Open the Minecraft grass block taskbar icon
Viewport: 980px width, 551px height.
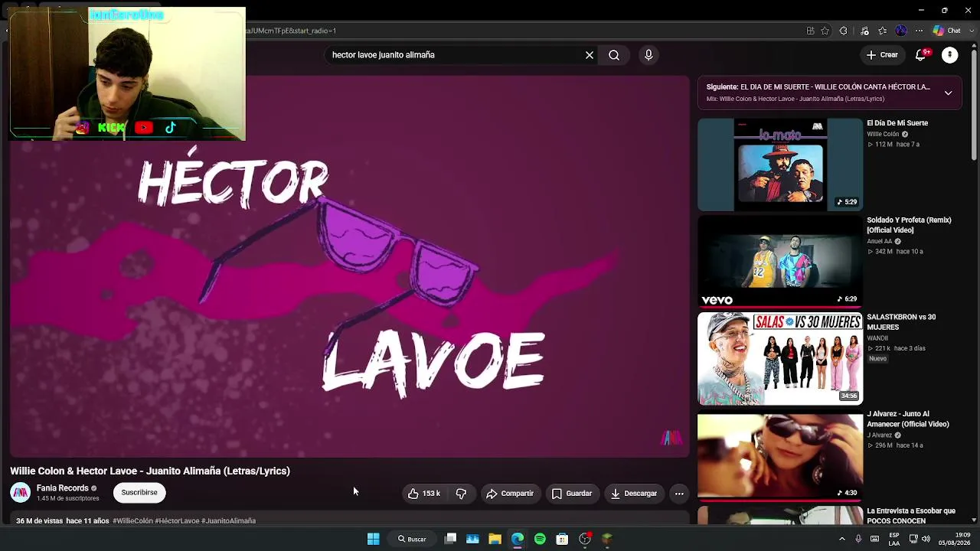coord(607,539)
